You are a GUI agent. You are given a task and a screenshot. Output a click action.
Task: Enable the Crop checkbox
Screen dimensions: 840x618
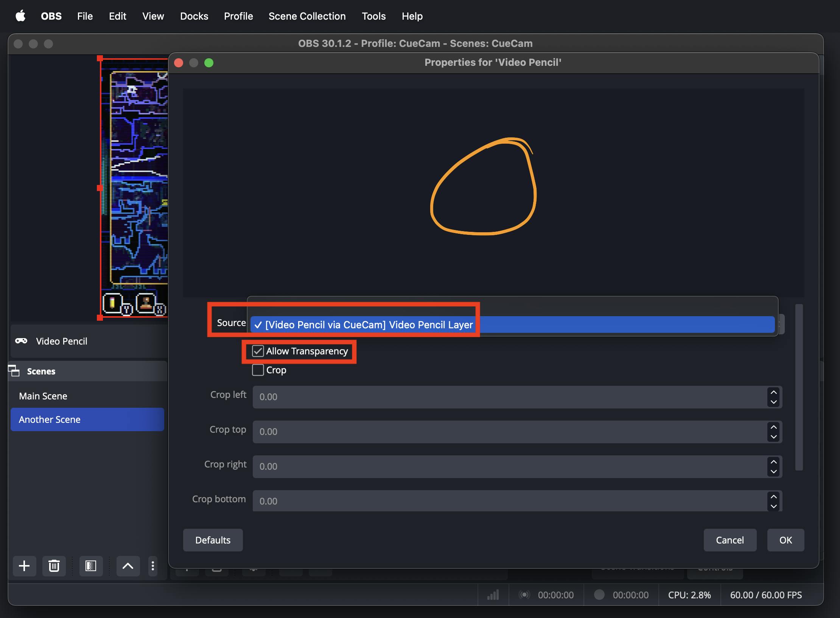[x=258, y=370]
